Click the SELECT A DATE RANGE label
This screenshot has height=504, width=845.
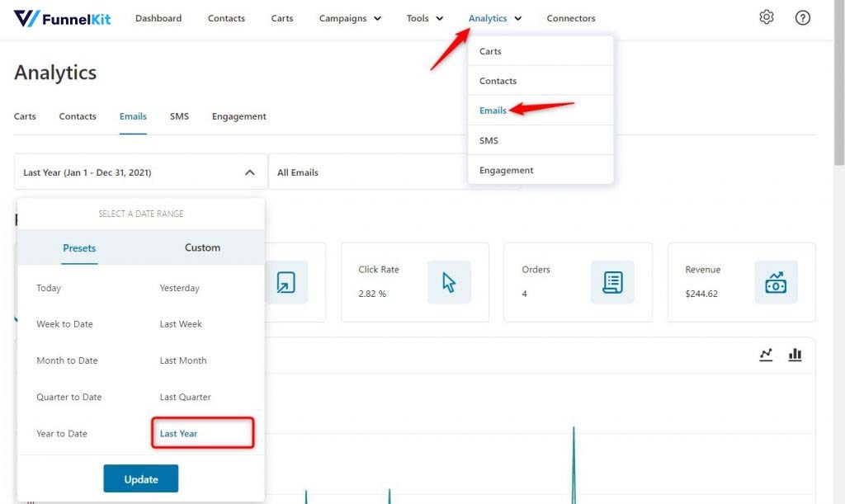(x=140, y=214)
